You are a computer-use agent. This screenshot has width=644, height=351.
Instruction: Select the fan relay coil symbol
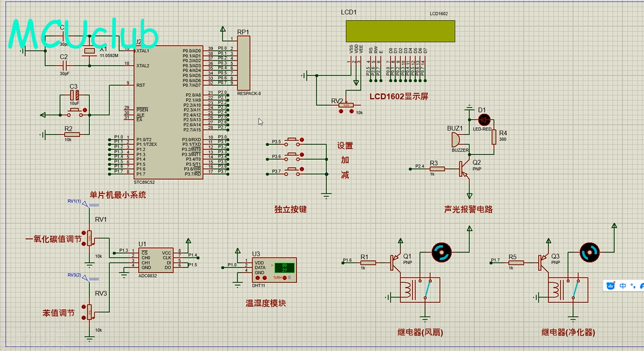(409, 290)
